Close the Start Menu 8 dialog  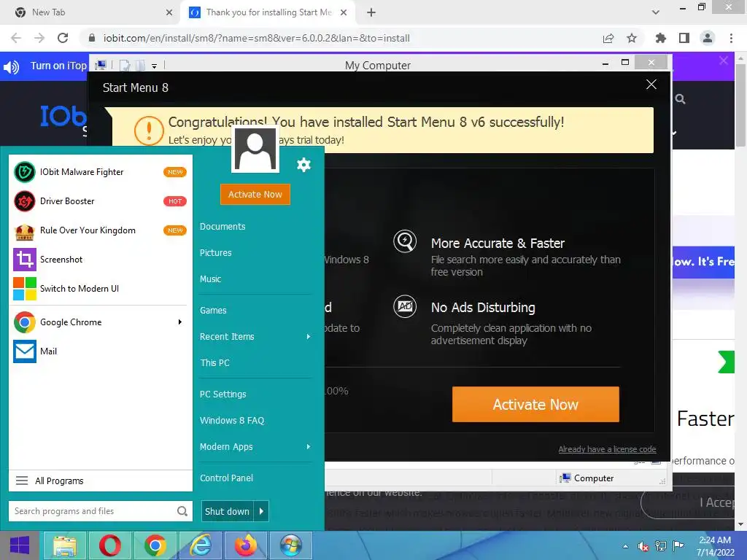pos(651,85)
